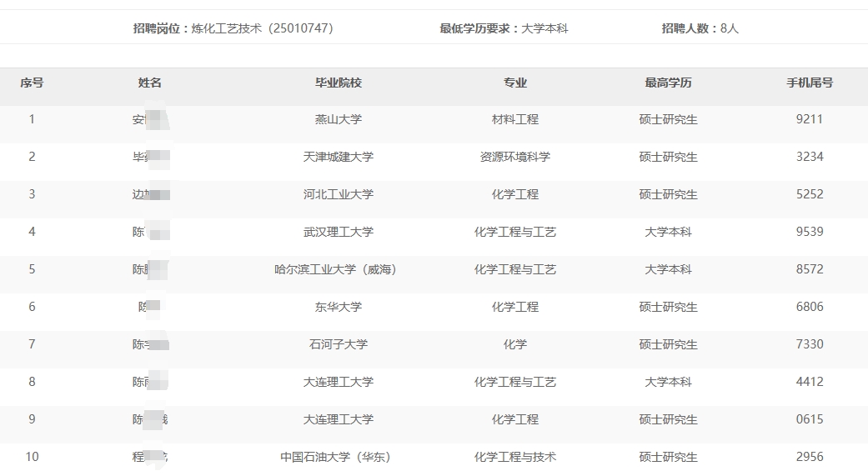Select the 石河子大学 cell

pyautogui.click(x=338, y=344)
